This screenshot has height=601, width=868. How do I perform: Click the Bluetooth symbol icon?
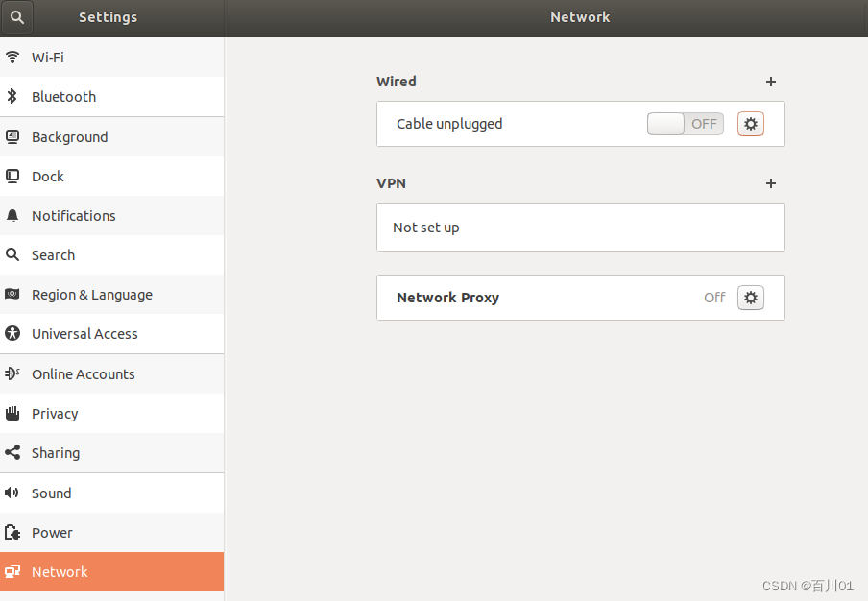pyautogui.click(x=12, y=96)
